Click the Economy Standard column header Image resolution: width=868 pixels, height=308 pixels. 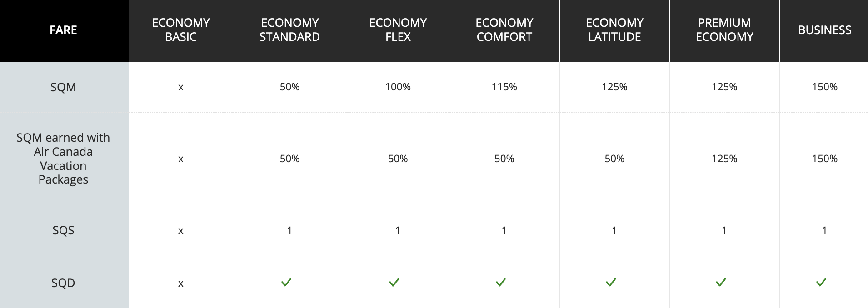[289, 30]
